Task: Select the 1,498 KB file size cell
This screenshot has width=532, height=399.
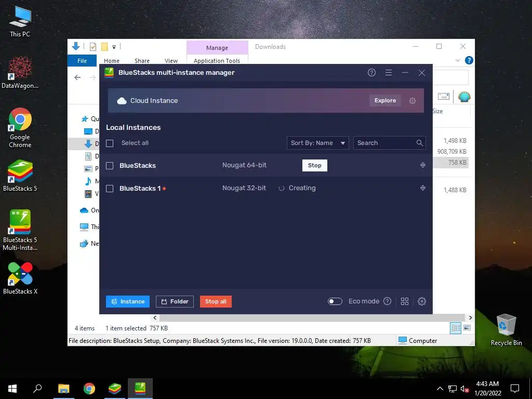Action: coord(455,140)
